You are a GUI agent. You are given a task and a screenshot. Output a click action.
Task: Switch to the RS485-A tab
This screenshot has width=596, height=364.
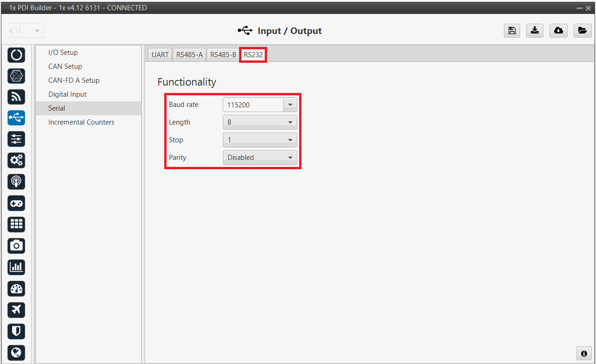pyautogui.click(x=189, y=55)
